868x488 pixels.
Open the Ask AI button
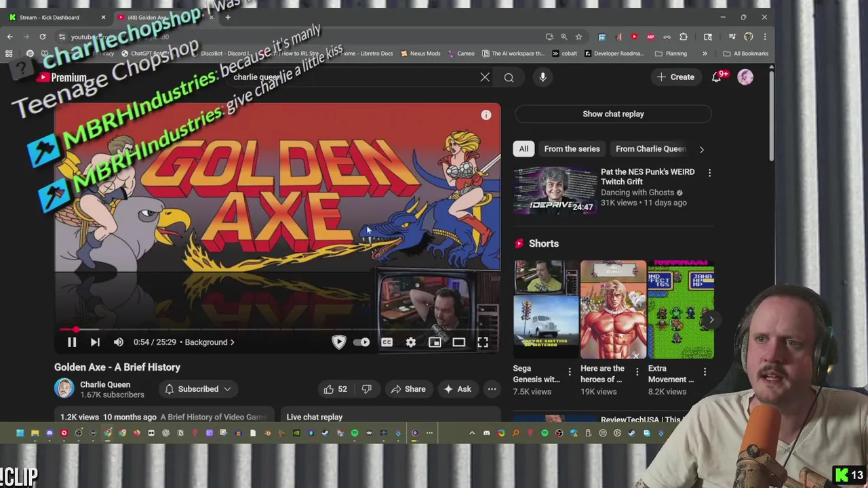click(x=458, y=389)
